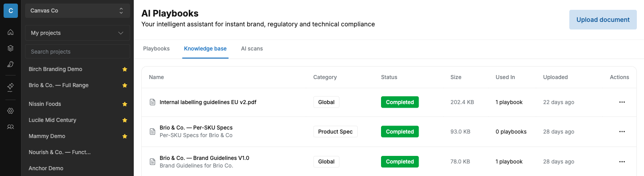The width and height of the screenshot is (644, 176).
Task: Unstar Nissin Foods project
Action: click(125, 104)
